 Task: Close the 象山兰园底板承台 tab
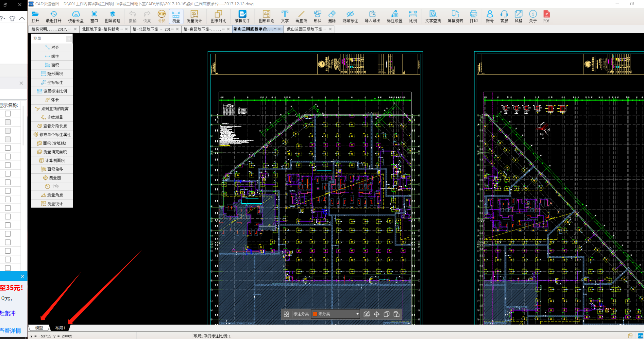(280, 29)
